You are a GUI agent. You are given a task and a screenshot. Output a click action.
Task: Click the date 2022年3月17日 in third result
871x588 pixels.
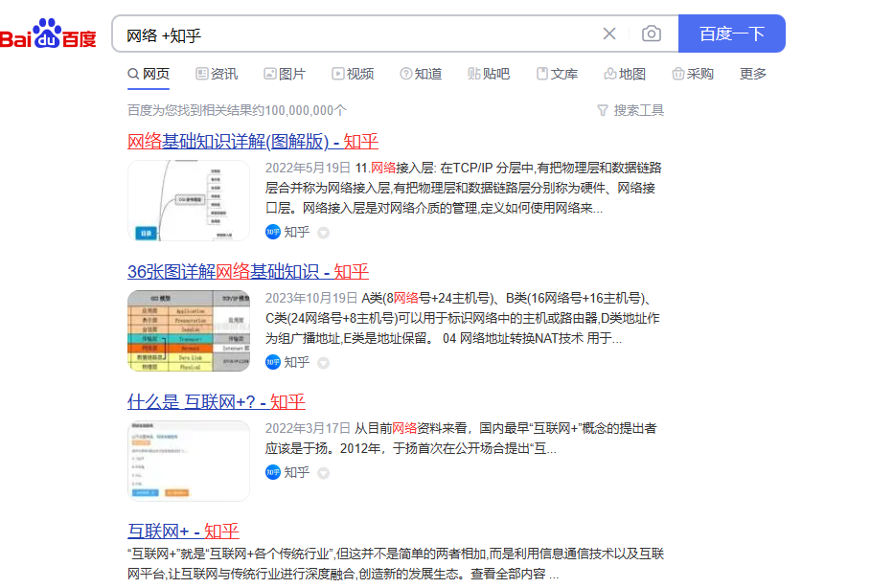click(308, 428)
